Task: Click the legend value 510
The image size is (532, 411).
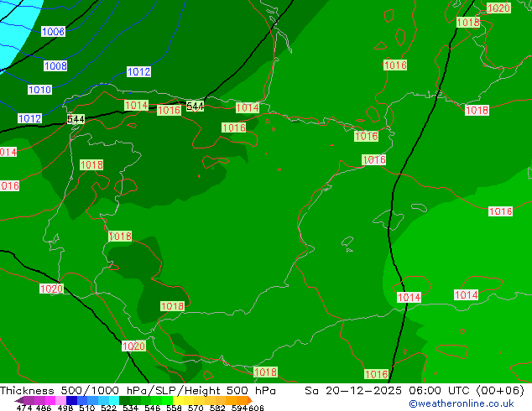Action: coord(87,408)
